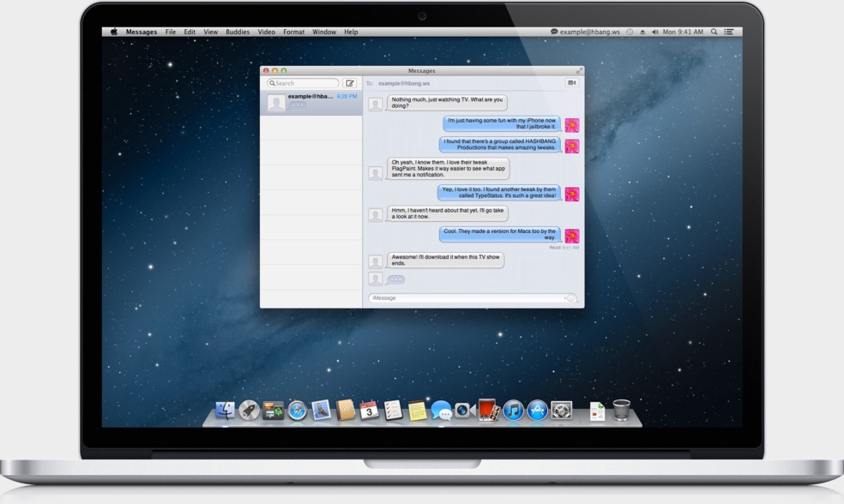Image resolution: width=844 pixels, height=504 pixels.
Task: Click the eject icon in menu bar
Action: click(x=642, y=32)
